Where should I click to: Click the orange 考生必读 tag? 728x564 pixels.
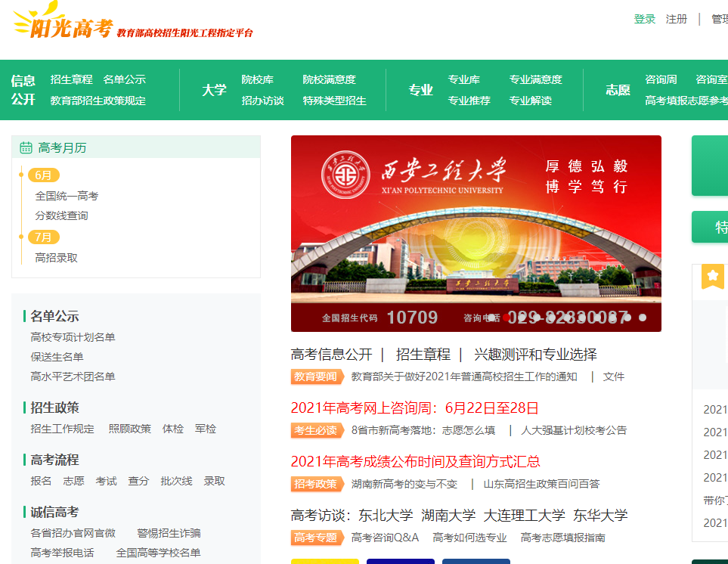[x=317, y=430]
